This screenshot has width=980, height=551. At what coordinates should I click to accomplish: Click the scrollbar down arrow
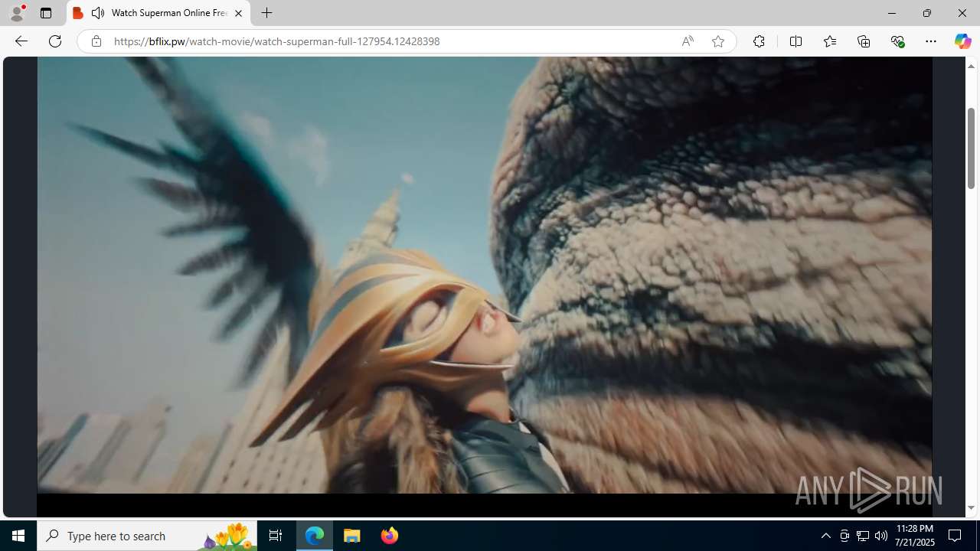[x=971, y=508]
